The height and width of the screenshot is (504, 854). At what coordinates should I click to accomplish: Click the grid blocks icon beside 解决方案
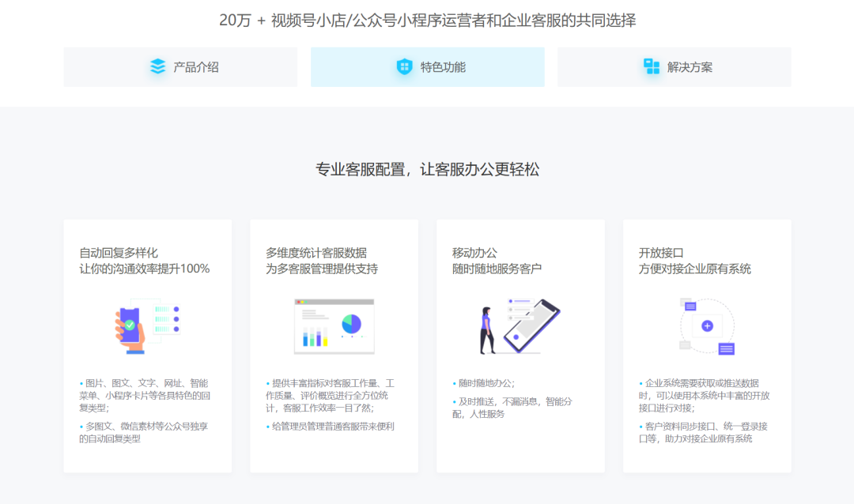tap(652, 67)
